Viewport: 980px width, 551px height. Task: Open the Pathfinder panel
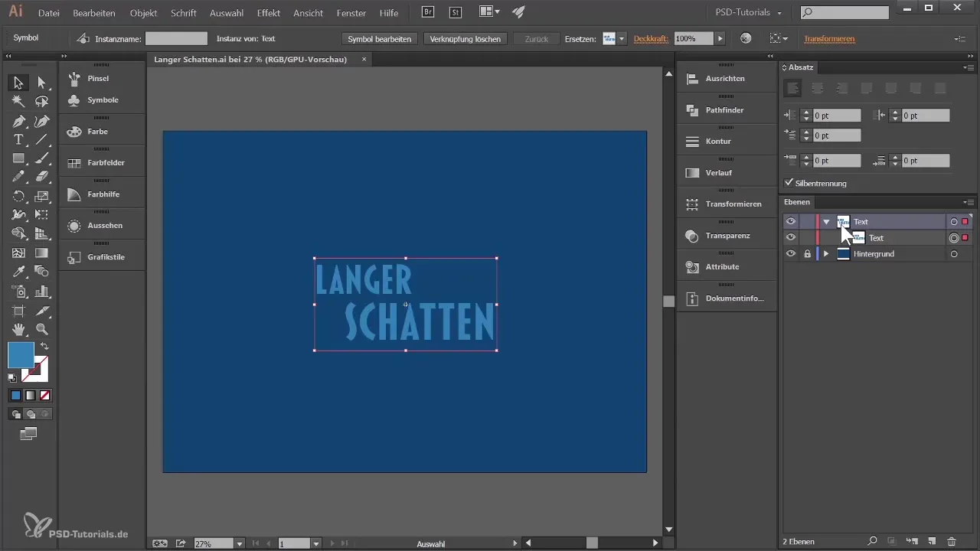[724, 109]
